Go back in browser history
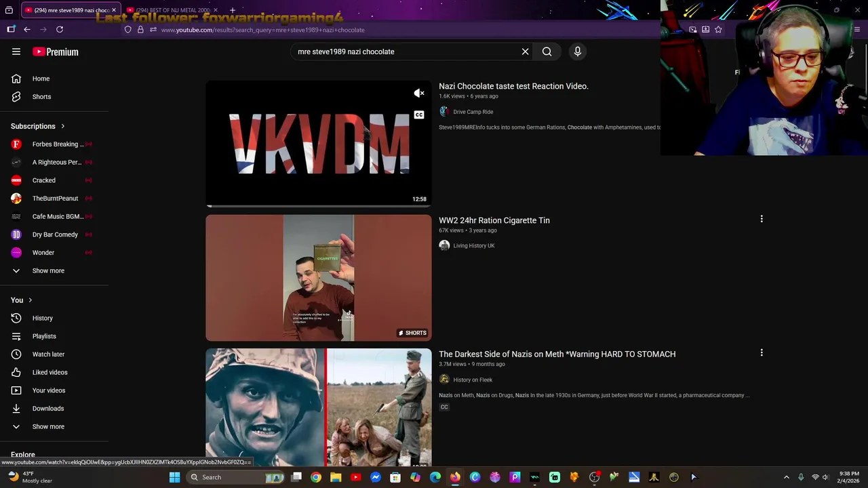The width and height of the screenshot is (868, 488). 27,29
